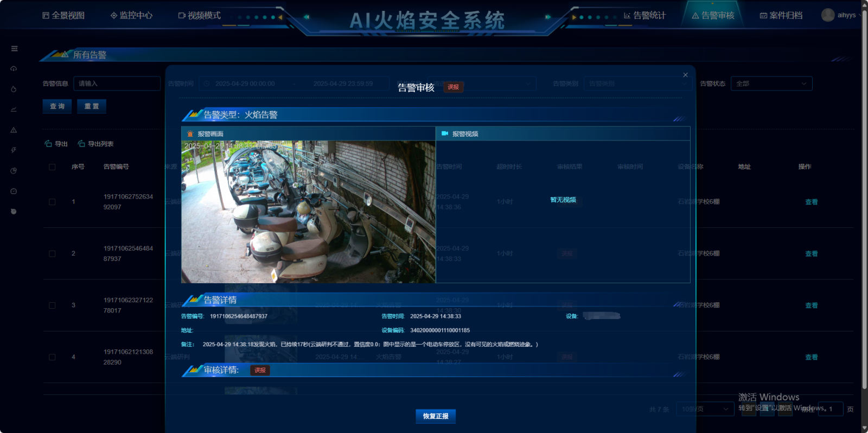Click the 操作 column header
Screen dimensions: 868x433
805,167
